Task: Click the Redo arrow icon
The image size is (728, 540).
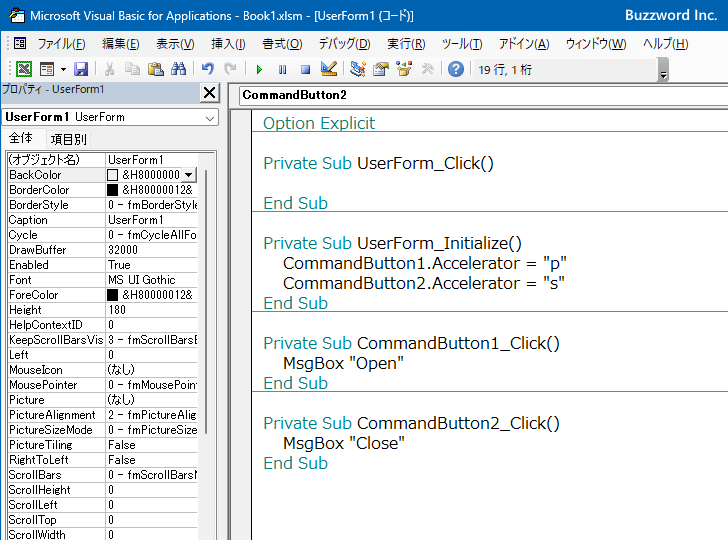Action: click(x=230, y=69)
